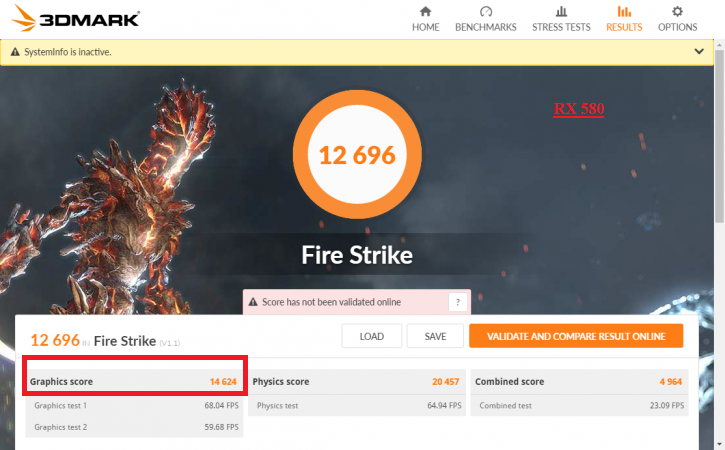Click the Fire Strike title on banner
The width and height of the screenshot is (725, 450).
357,255
